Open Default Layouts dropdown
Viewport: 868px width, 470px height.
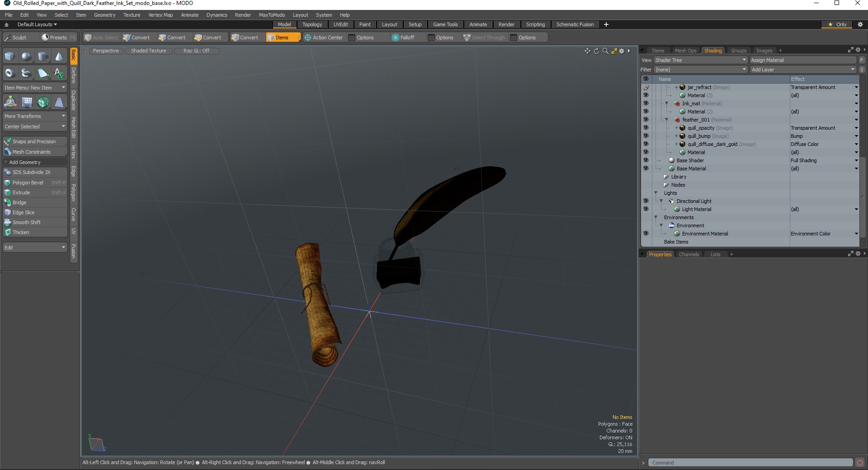[x=37, y=24]
